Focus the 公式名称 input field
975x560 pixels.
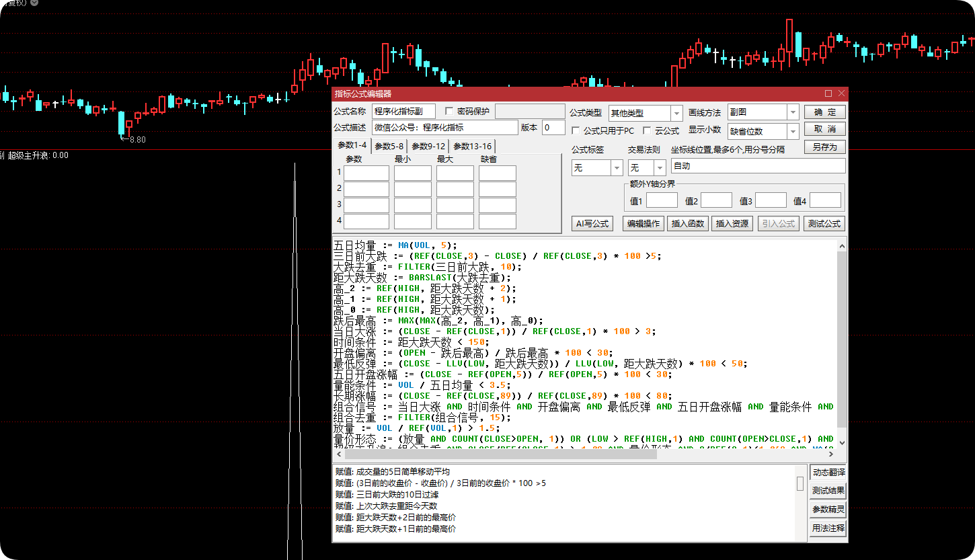(x=403, y=112)
